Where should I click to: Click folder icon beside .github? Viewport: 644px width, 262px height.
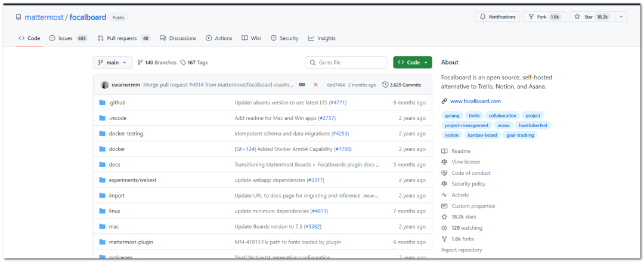pyautogui.click(x=103, y=103)
